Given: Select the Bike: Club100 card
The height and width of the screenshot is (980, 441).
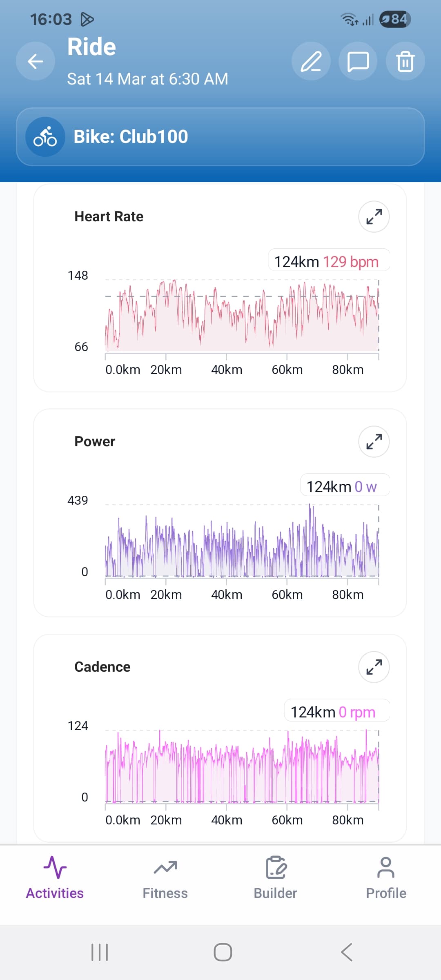Looking at the screenshot, I should 220,137.
